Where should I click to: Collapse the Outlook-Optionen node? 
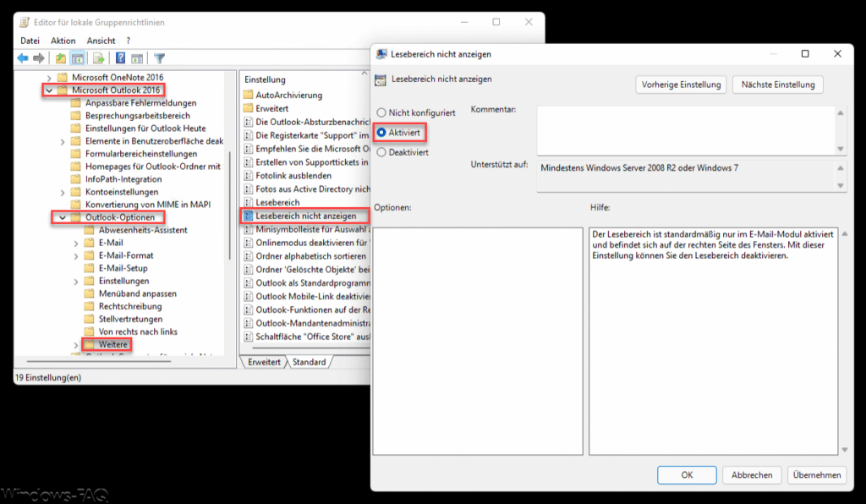pos(63,217)
